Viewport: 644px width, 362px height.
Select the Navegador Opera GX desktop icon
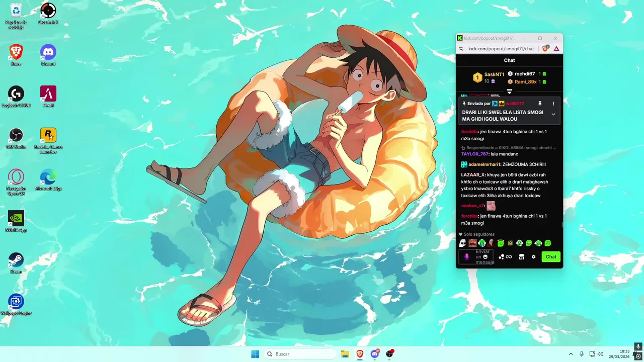16,183
